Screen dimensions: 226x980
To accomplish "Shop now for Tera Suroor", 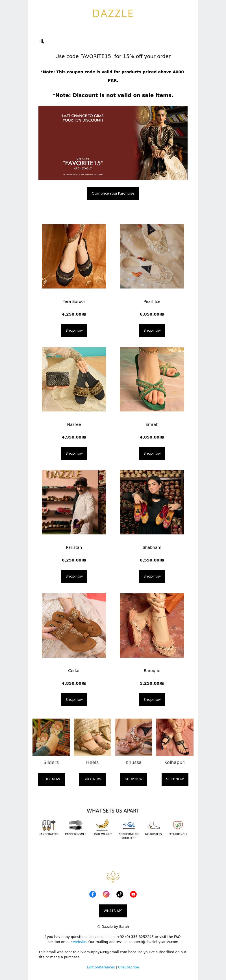I will pyautogui.click(x=74, y=330).
